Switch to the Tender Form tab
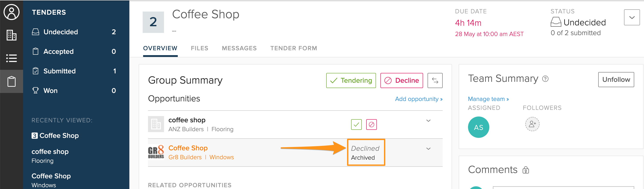 point(294,48)
